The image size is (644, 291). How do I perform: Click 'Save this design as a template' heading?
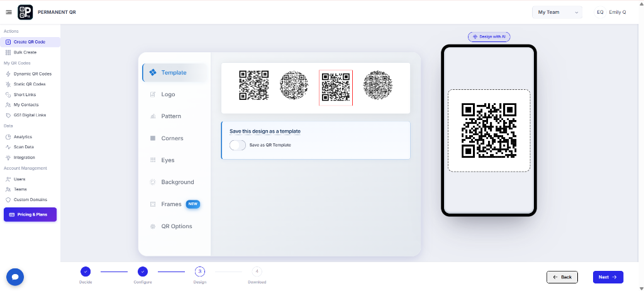click(265, 131)
